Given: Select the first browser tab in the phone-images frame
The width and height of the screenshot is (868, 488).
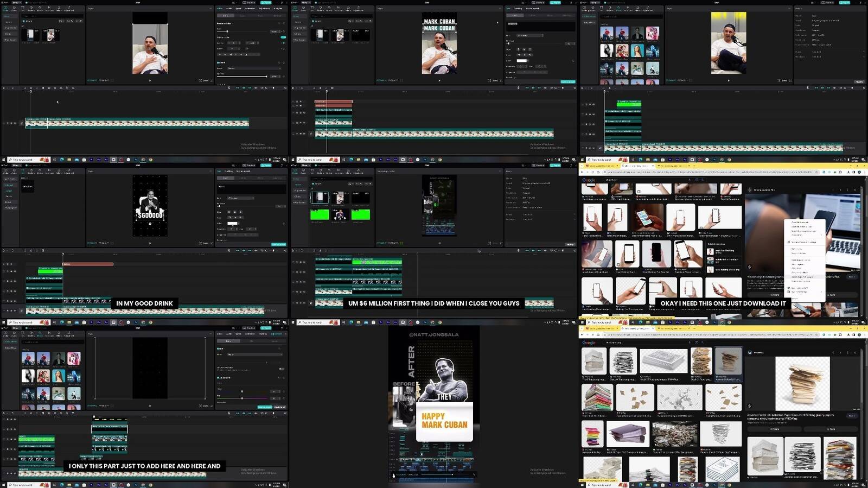Looking at the screenshot, I should (602, 166).
